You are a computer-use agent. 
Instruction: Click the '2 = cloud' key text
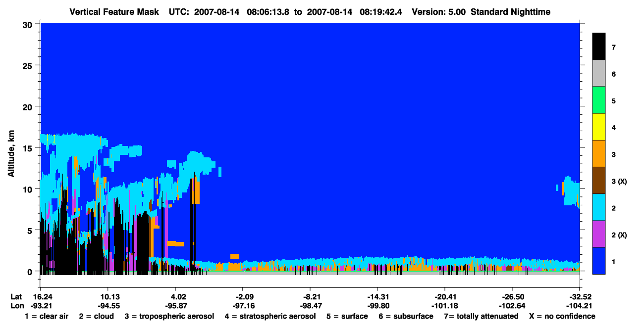[x=97, y=316]
